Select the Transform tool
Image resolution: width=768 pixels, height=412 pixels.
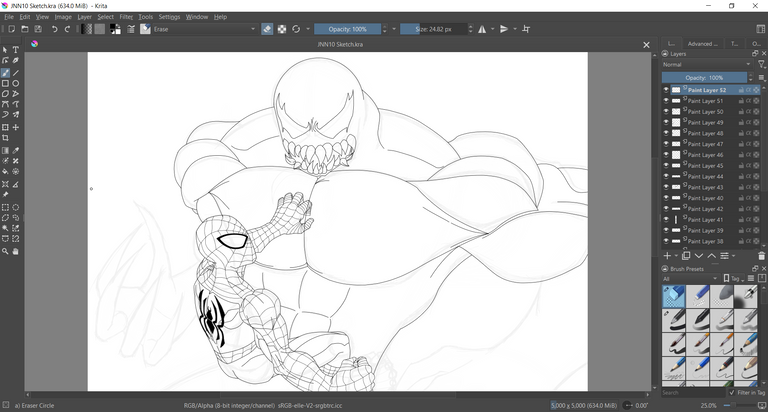point(5,127)
